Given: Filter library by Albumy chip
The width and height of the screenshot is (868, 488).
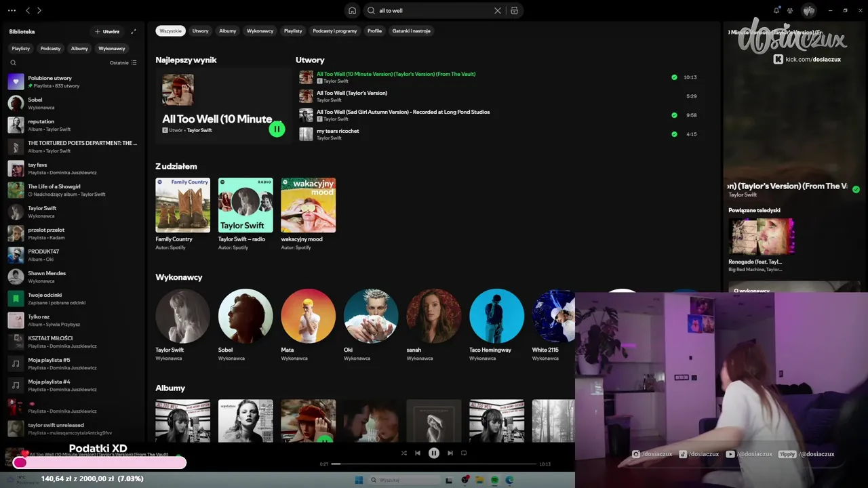Looking at the screenshot, I should pos(79,48).
